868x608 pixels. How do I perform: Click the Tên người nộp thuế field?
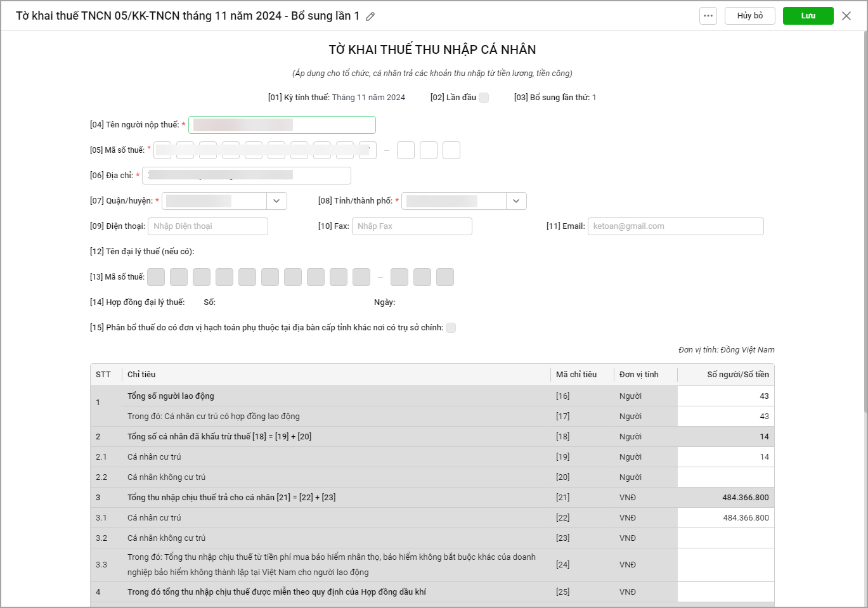282,125
